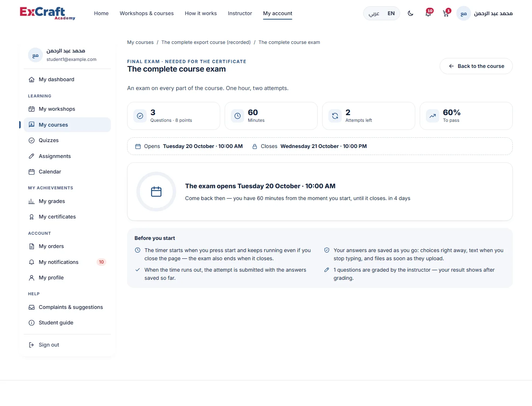Image resolution: width=532 pixels, height=406 pixels.
Task: Click the Complaints inbox icon
Action: (x=31, y=307)
